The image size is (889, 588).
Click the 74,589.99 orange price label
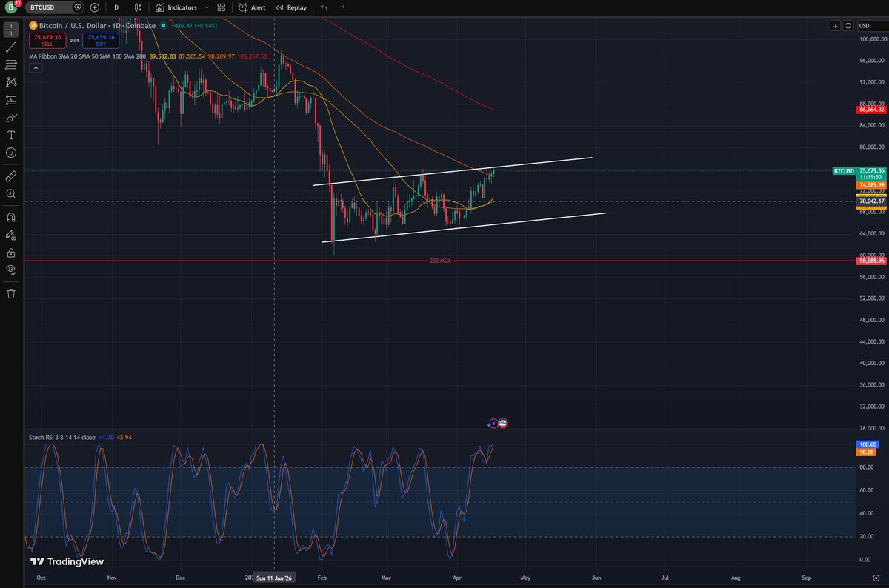872,185
